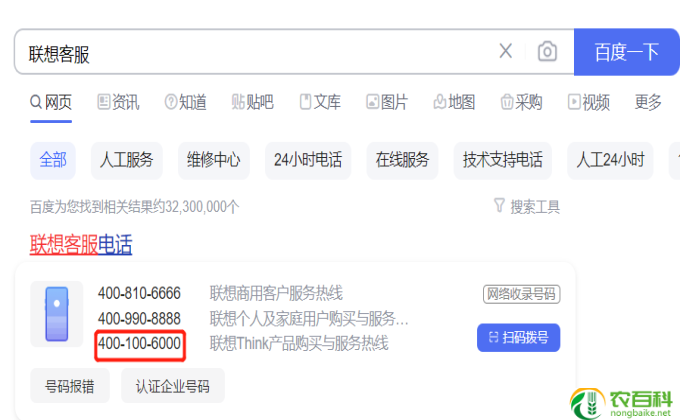This screenshot has width=680, height=420.
Task: Select the 采购 purchasing tab
Action: 521,102
